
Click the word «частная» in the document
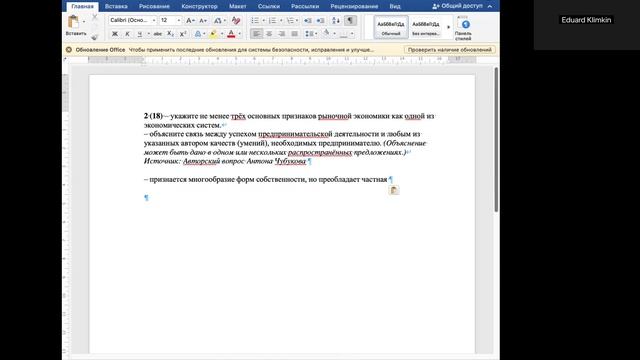click(x=373, y=179)
